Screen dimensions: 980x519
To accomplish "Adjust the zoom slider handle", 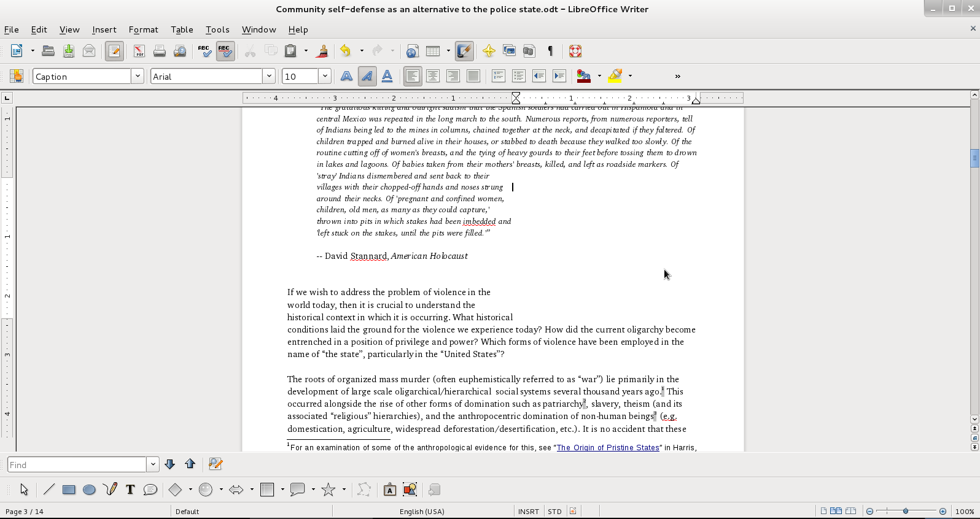I will [905, 511].
